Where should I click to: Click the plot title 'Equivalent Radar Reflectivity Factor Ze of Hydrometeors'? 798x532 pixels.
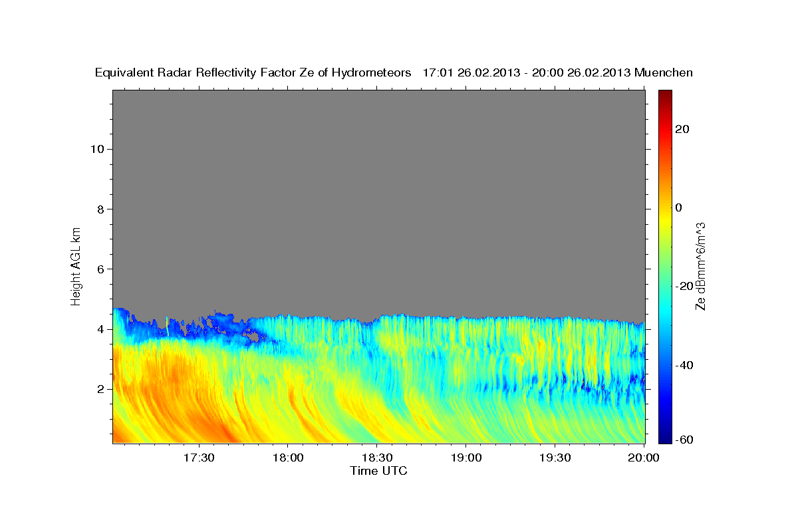click(x=253, y=72)
